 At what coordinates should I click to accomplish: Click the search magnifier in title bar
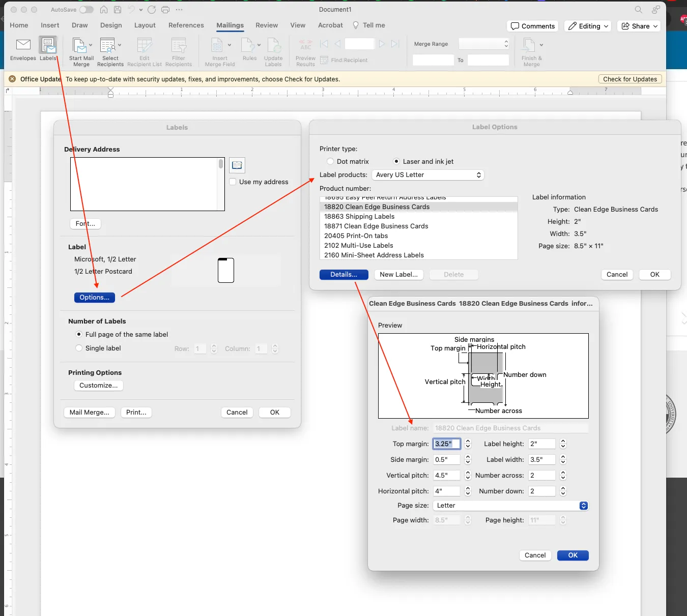click(x=638, y=10)
